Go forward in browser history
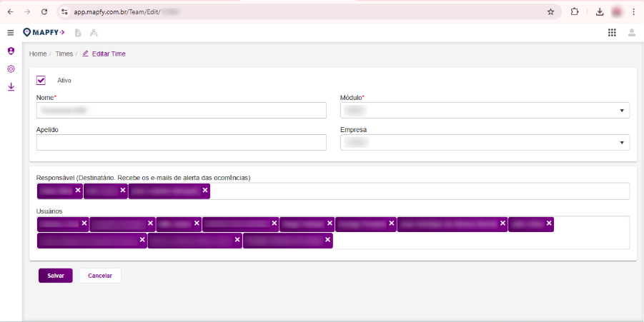Screen dimensions: 644x322 [x=27, y=12]
